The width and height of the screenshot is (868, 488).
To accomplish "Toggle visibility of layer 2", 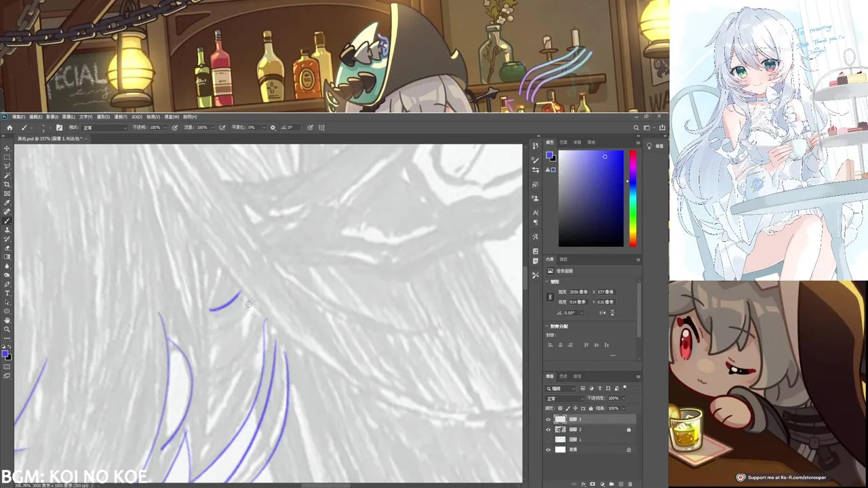I will pyautogui.click(x=549, y=430).
